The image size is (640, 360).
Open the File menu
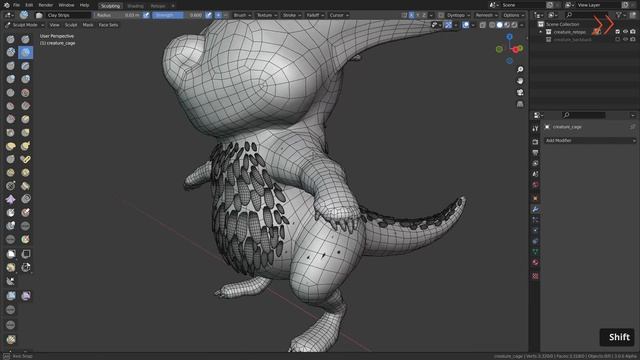(16, 5)
